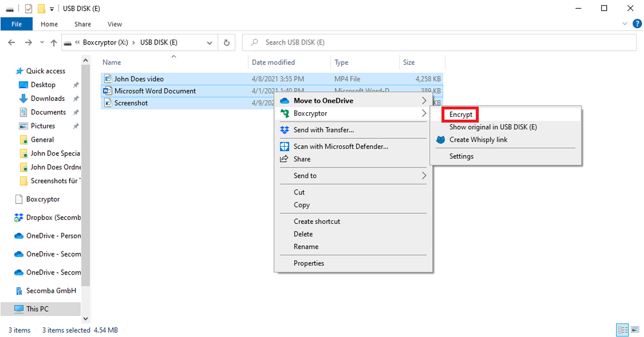Open Desktop in the navigation pane
Viewport: 644px width, 337px height.
point(43,85)
